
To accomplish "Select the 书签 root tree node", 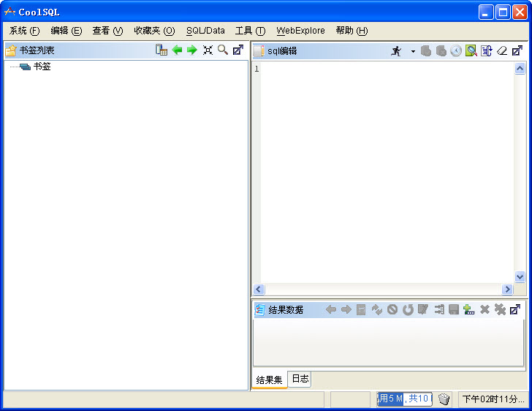I will 42,67.
